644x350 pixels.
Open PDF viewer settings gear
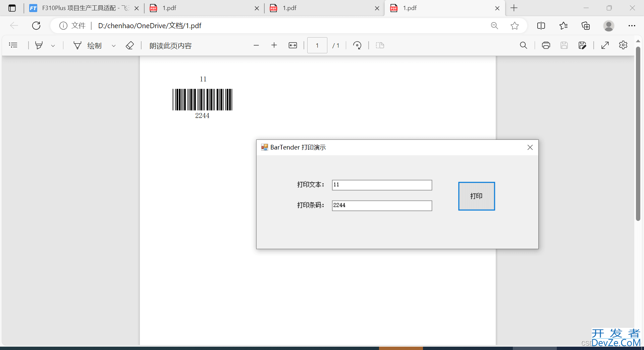point(623,45)
